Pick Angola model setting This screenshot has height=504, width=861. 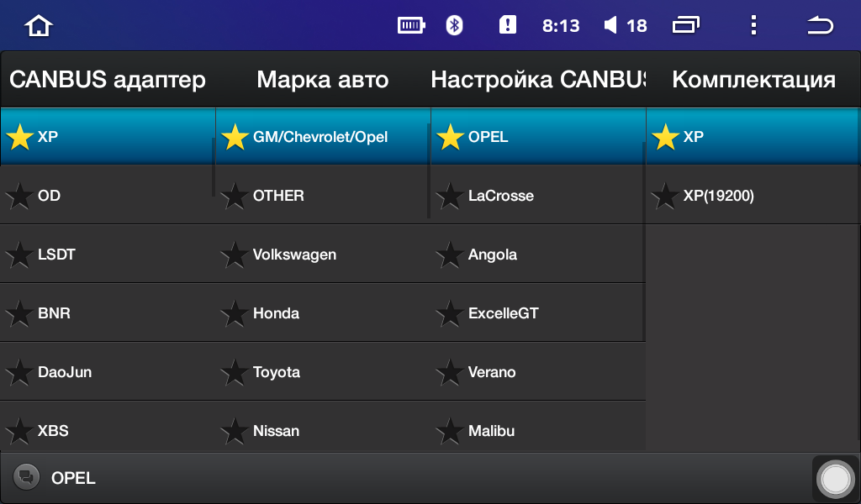point(538,254)
